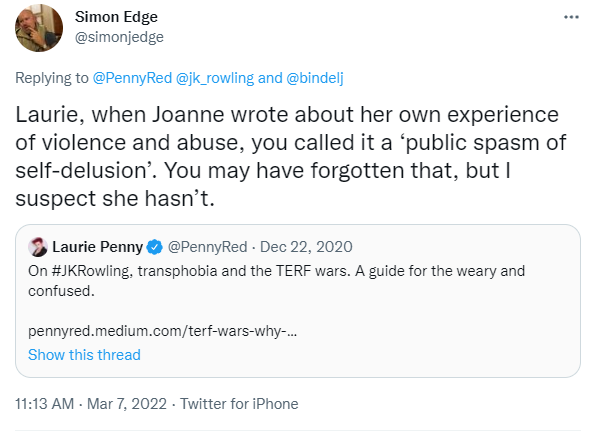The image size is (593, 436).
Task: Open the @simonjedge handle link
Action: pos(119,37)
